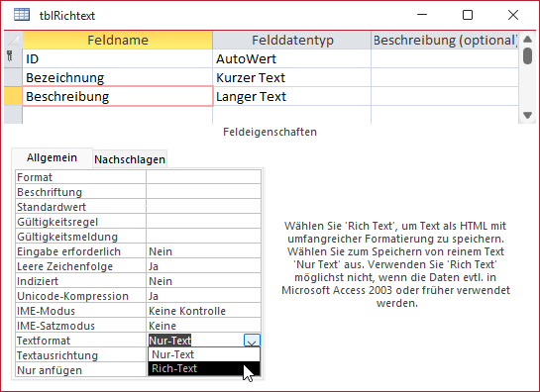Click the IME-Modus property label
The width and height of the screenshot is (540, 392).
[80, 311]
